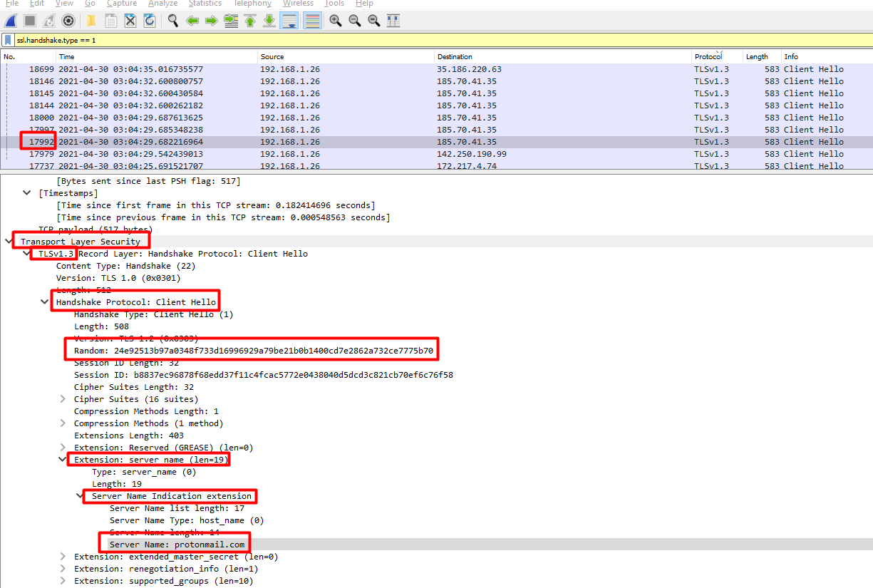Click the display filter bookmark icon

[x=8, y=40]
